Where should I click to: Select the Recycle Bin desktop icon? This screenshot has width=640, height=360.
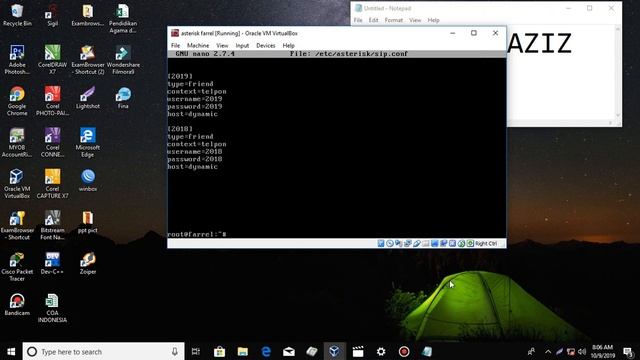coord(17,16)
